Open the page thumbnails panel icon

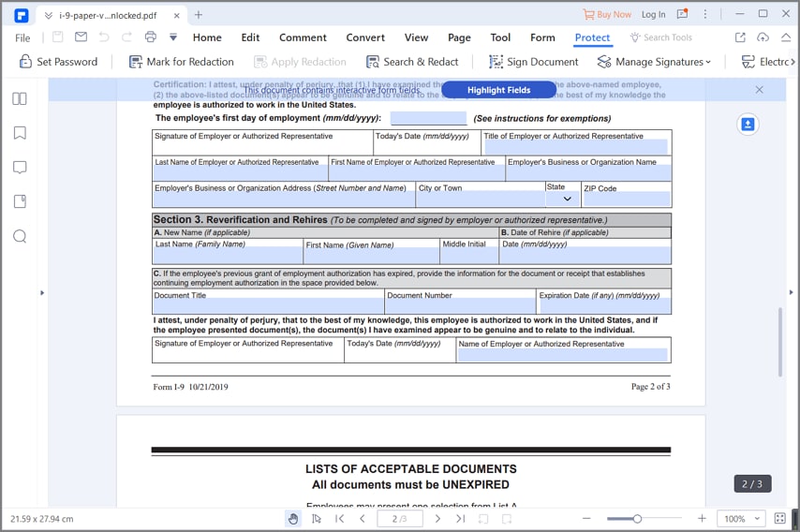(20, 98)
